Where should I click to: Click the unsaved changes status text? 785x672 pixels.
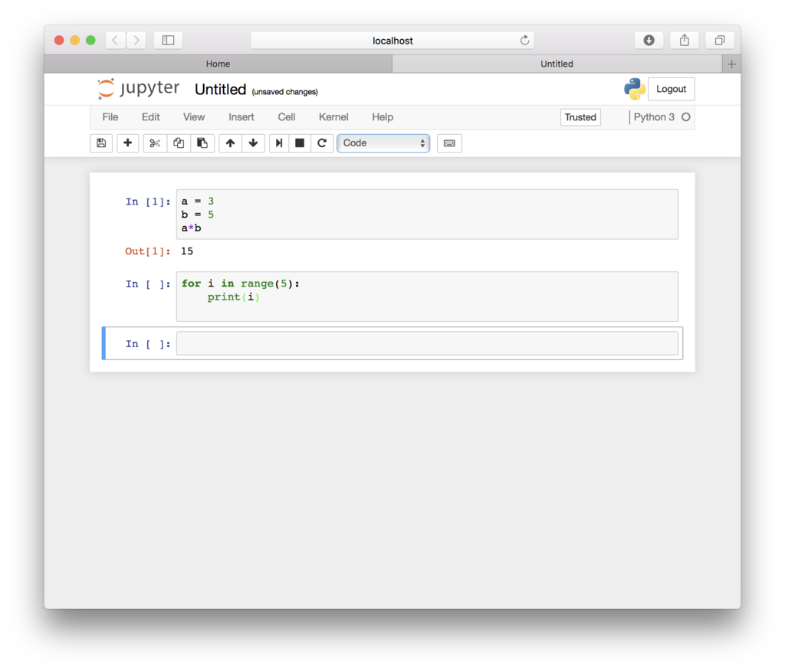[x=284, y=92]
